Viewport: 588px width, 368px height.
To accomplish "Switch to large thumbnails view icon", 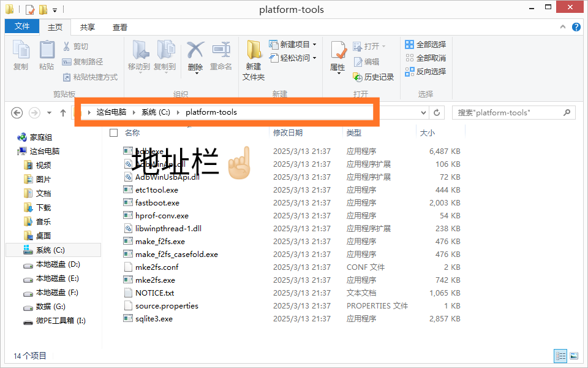I will point(574,355).
